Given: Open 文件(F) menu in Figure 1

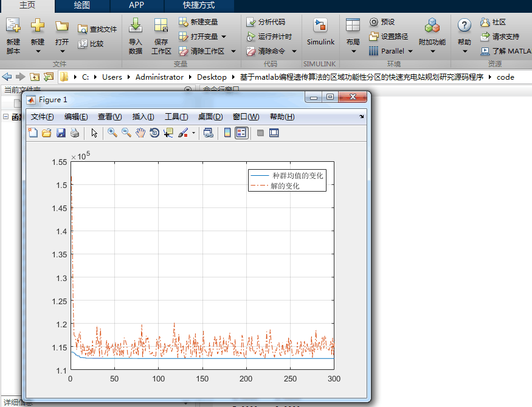Looking at the screenshot, I should (42, 117).
